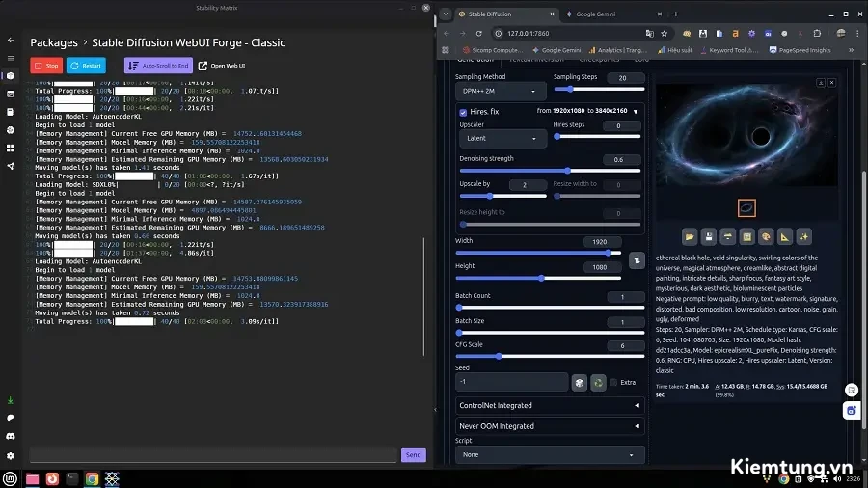Open the grid-style Output Browser sidebar icon
868x488 pixels.
11,149
